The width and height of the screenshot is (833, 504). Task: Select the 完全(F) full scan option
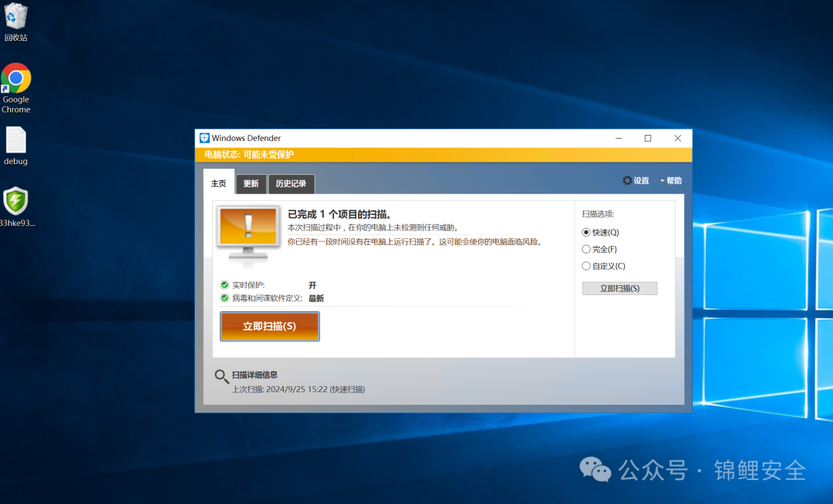pos(600,250)
